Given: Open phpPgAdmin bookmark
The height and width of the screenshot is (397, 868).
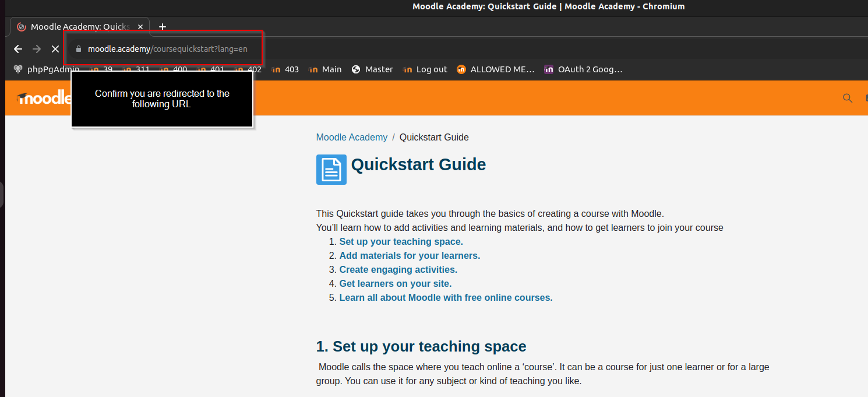Looking at the screenshot, I should tap(47, 69).
